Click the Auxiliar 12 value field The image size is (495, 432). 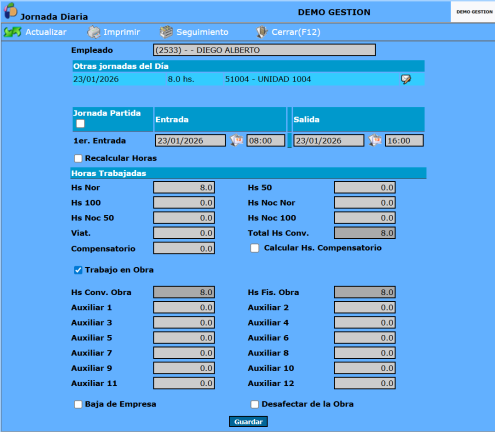tap(365, 383)
